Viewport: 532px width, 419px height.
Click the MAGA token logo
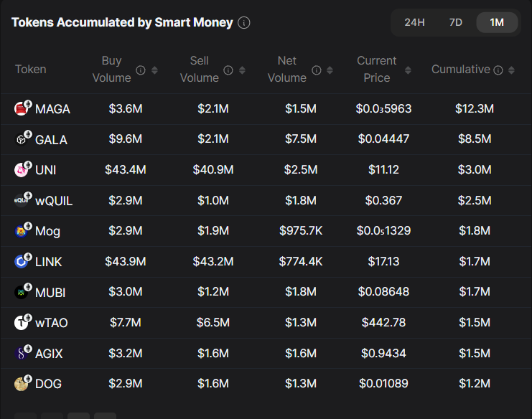click(22, 109)
